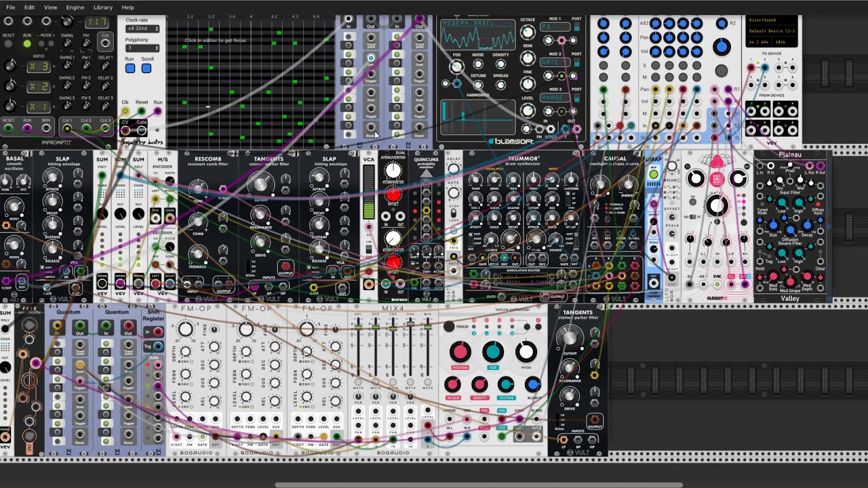This screenshot has width=868, height=488.
Task: Click the R2 knob on the mixer
Action: click(x=722, y=24)
